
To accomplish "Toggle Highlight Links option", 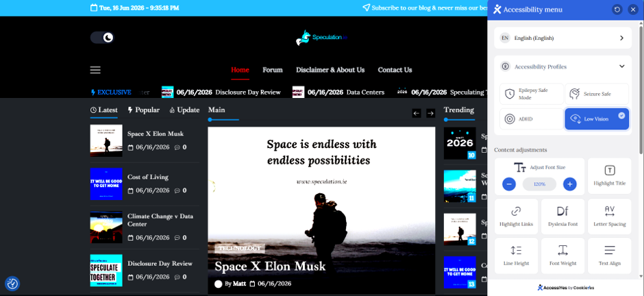I will click(x=517, y=217).
